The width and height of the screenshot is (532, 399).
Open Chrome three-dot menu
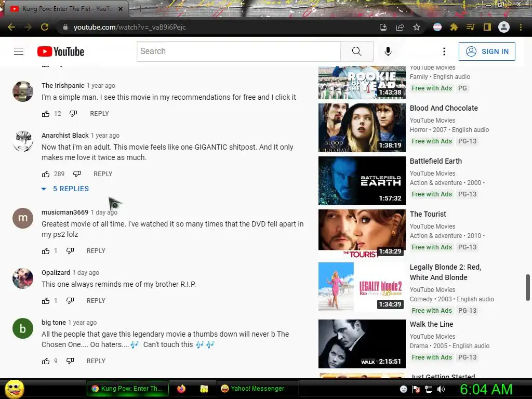pyautogui.click(x=521, y=27)
